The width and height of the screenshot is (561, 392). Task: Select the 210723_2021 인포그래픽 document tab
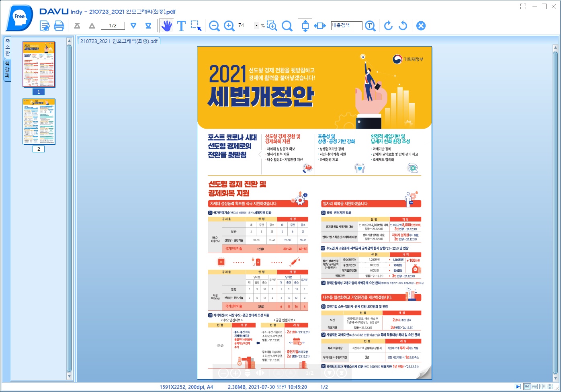[119, 41]
